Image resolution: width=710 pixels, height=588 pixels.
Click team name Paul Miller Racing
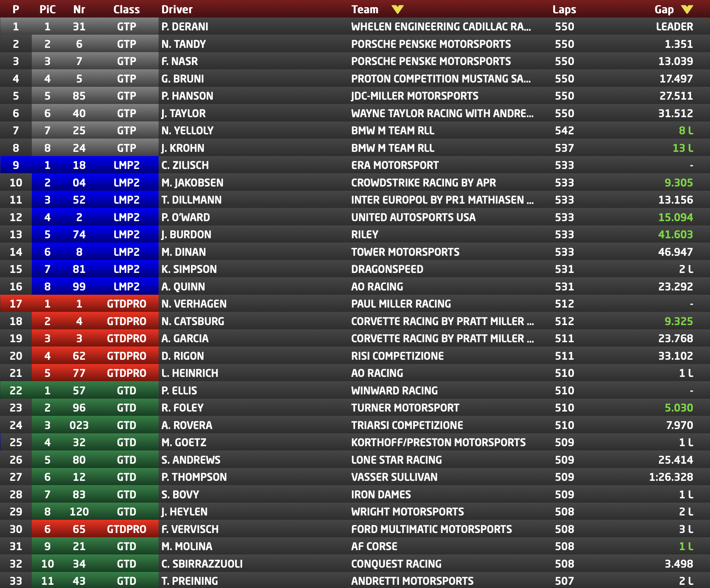point(401,304)
